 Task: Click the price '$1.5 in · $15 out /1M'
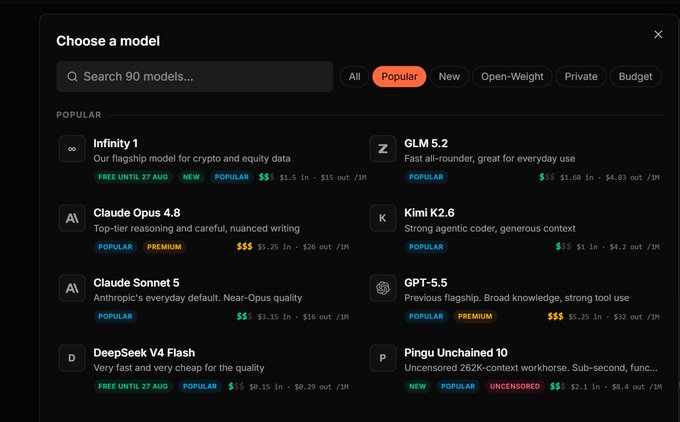pyautogui.click(x=323, y=177)
